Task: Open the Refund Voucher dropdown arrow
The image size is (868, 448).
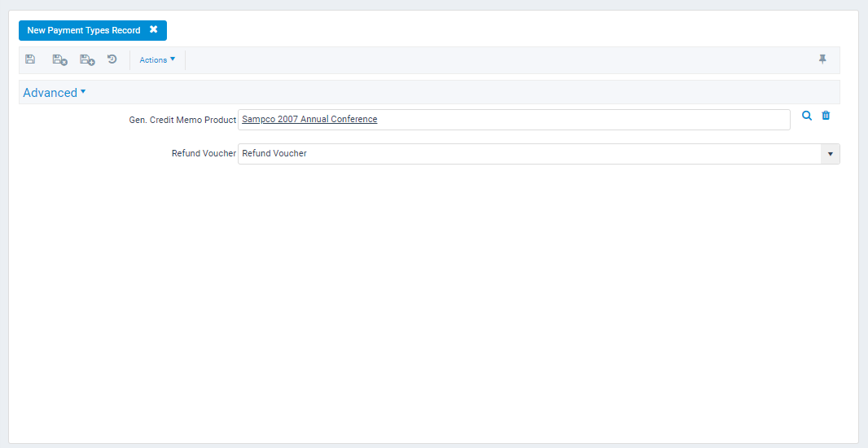Action: coord(830,154)
